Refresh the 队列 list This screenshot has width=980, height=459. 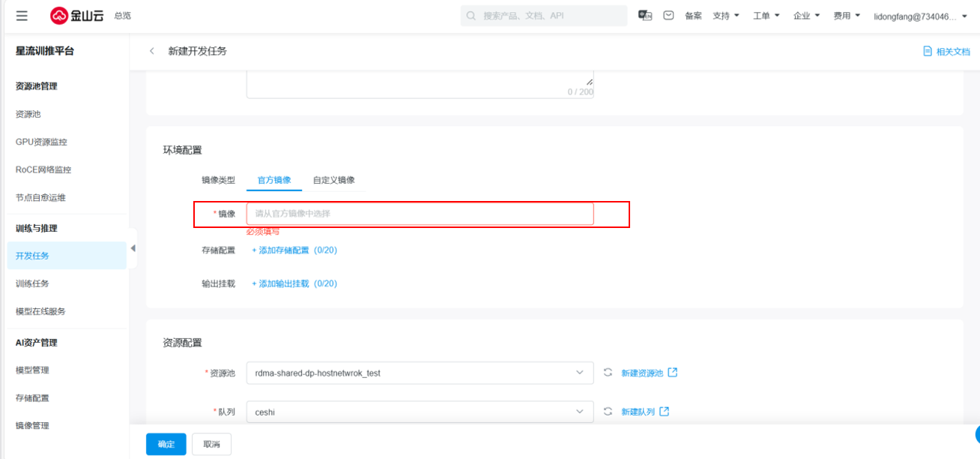(608, 412)
